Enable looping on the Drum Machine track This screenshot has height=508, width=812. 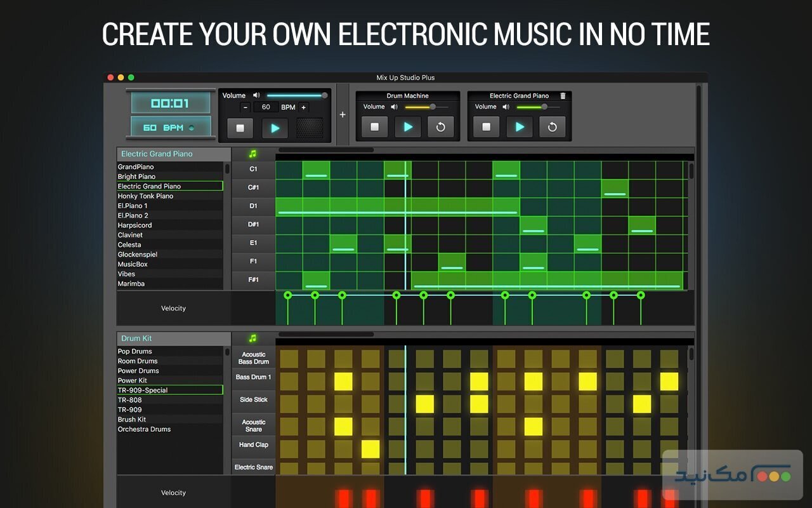(x=441, y=126)
